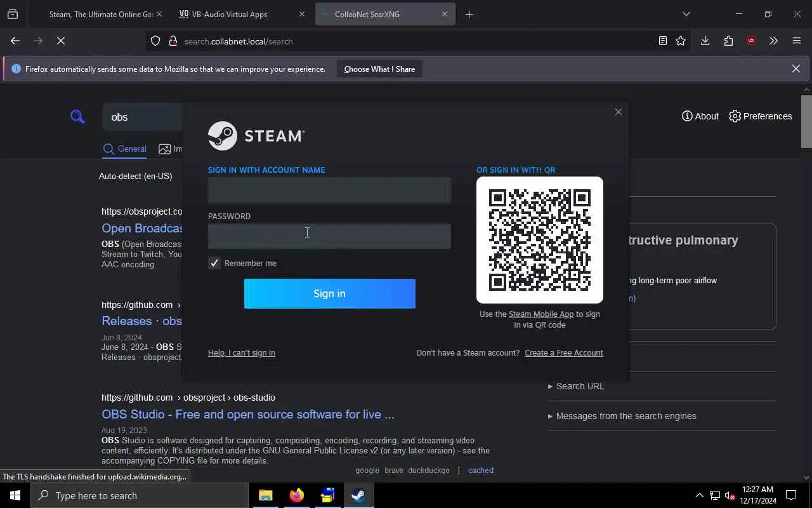The width and height of the screenshot is (812, 508).
Task: Open the Firefox downloads panel
Action: (705, 41)
